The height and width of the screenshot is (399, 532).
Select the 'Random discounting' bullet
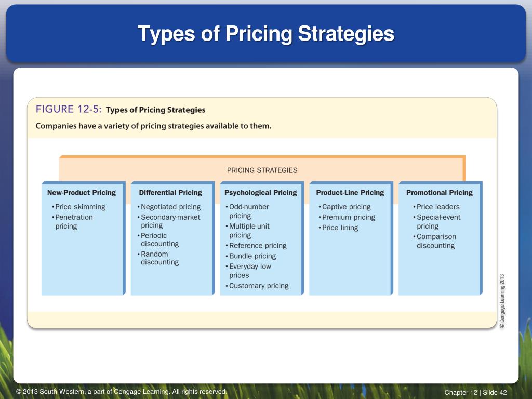click(x=158, y=258)
